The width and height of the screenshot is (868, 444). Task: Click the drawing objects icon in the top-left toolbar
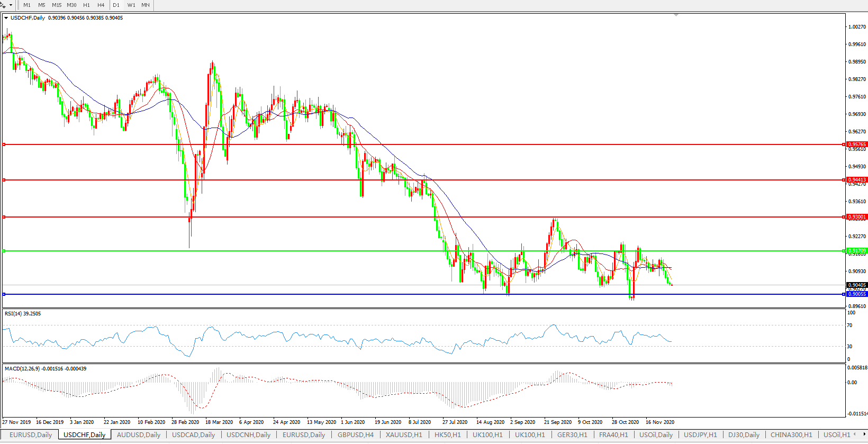point(3,5)
